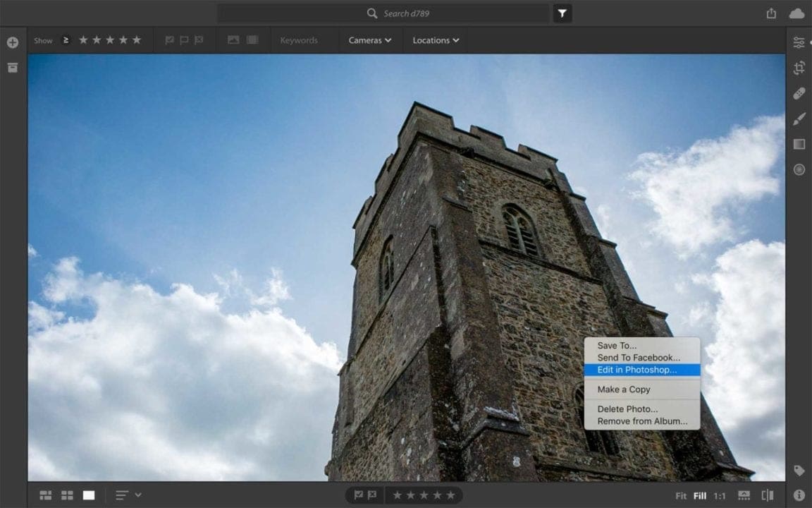Expand the Cameras filter dropdown
Image resolution: width=812 pixels, height=508 pixels.
tap(370, 40)
